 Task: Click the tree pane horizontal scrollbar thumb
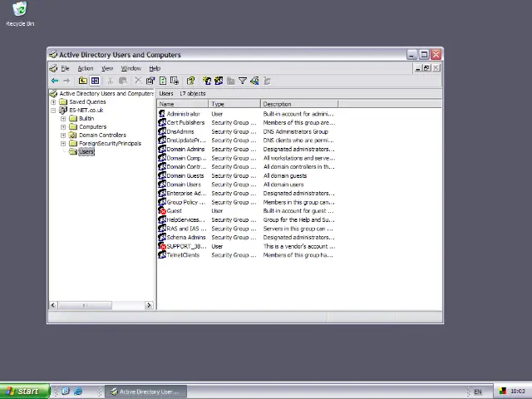[x=85, y=305]
